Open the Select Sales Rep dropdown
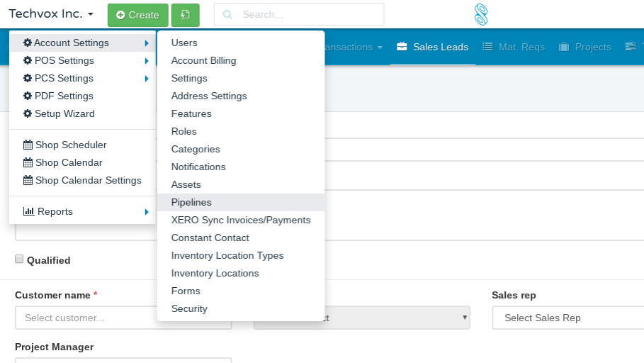The image size is (644, 363). (x=568, y=318)
